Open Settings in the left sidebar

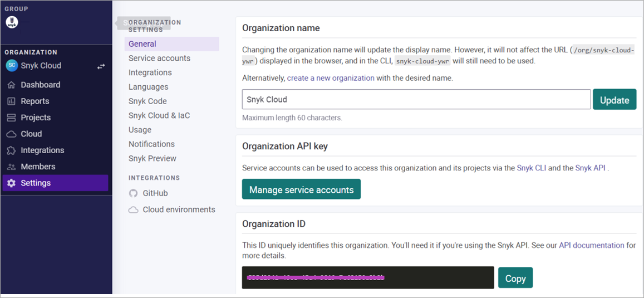[36, 183]
